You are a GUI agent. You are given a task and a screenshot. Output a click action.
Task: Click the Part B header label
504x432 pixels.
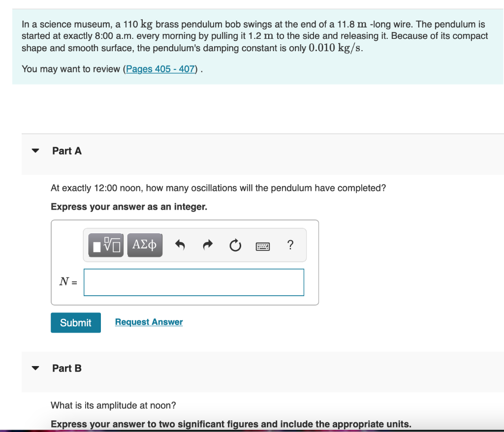[x=67, y=368]
